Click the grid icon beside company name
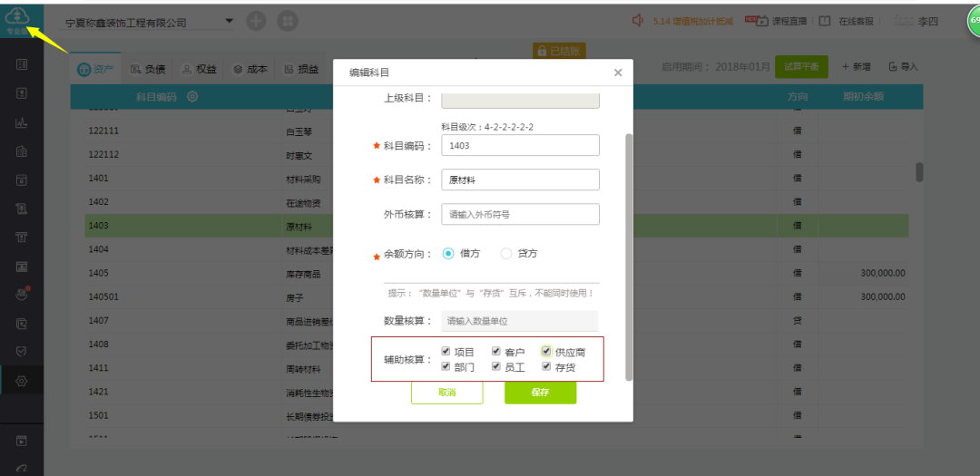The width and height of the screenshot is (980, 476). (287, 21)
